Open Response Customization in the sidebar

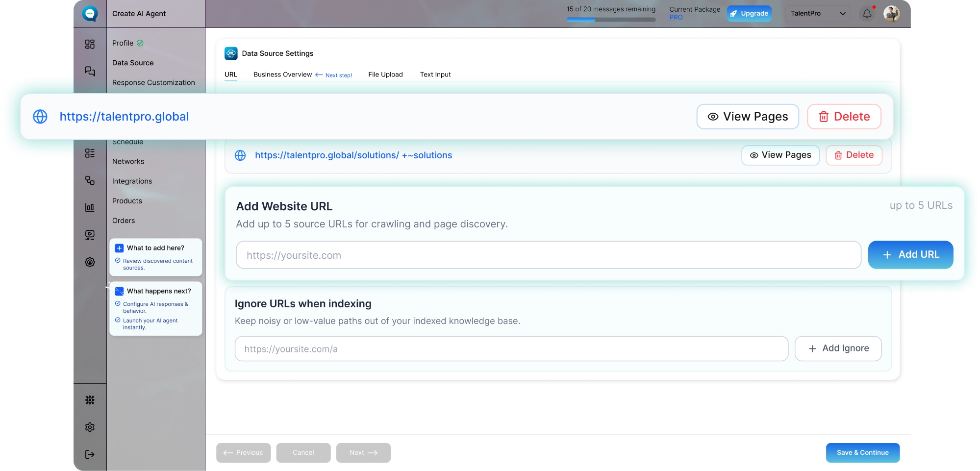click(x=153, y=82)
